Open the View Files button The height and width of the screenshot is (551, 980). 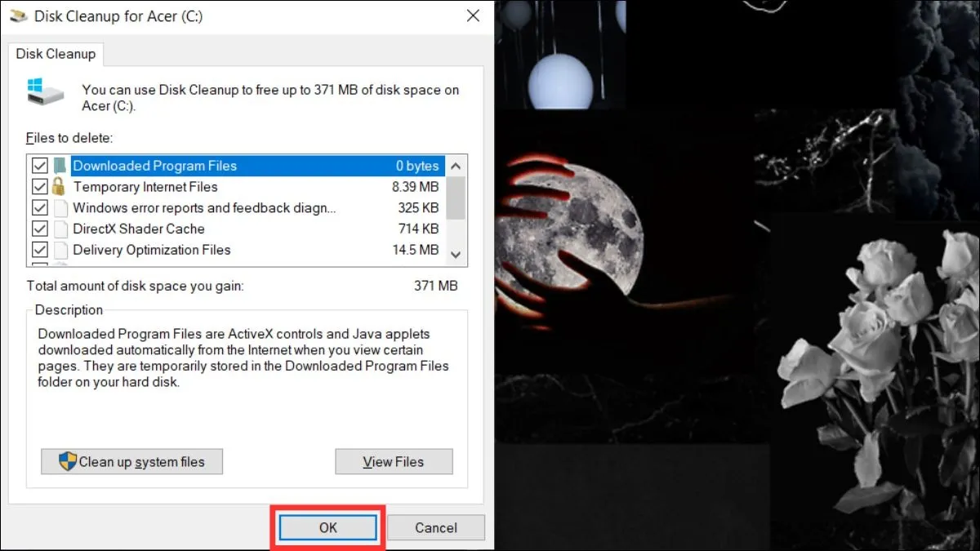(x=394, y=461)
